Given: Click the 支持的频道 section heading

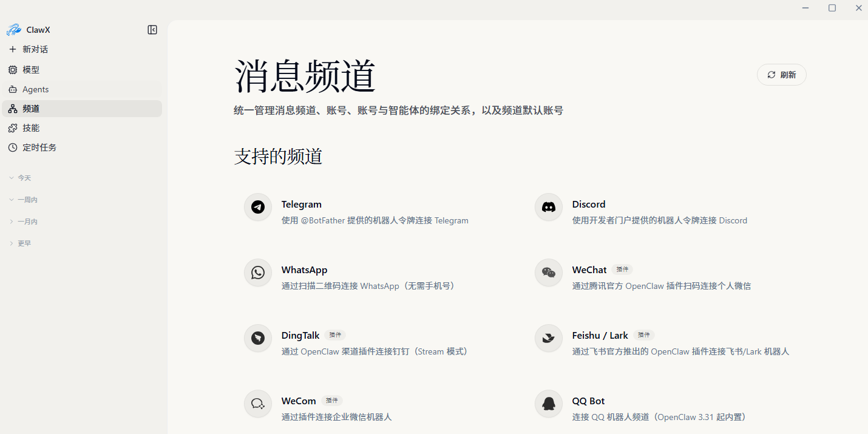Looking at the screenshot, I should click(x=278, y=157).
